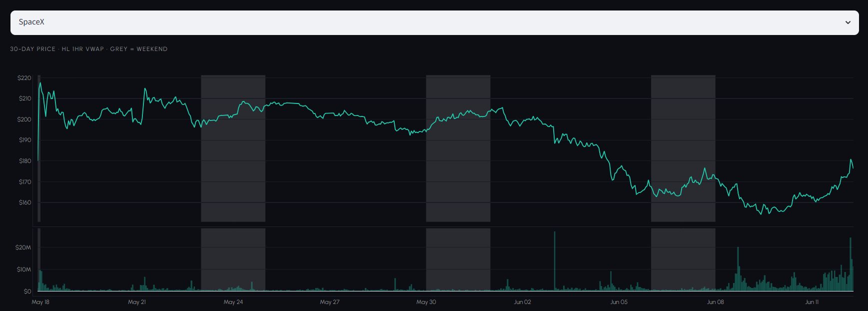Viewport: 868px width, 311px height.
Task: Click the grey weekend band near May 24
Action: (x=233, y=148)
